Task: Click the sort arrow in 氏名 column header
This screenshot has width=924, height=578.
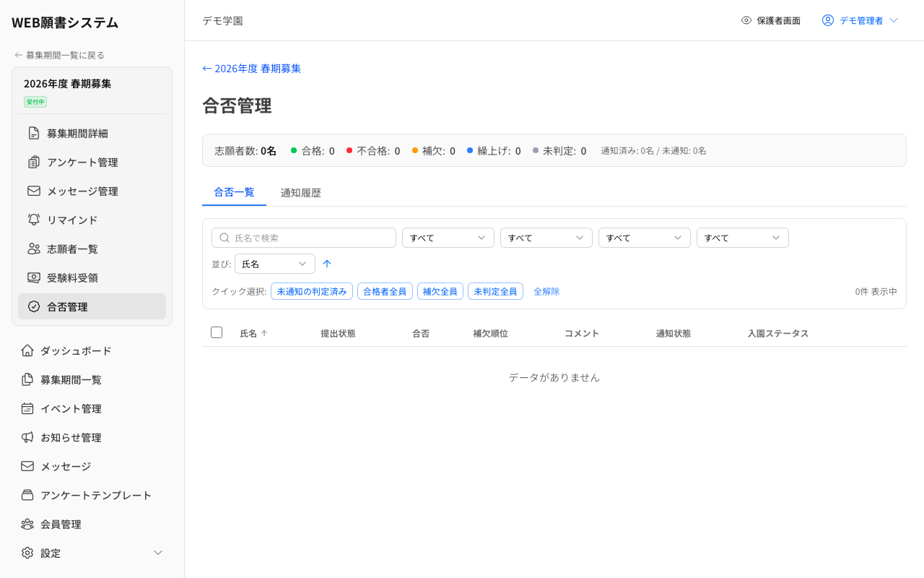Action: pos(264,333)
